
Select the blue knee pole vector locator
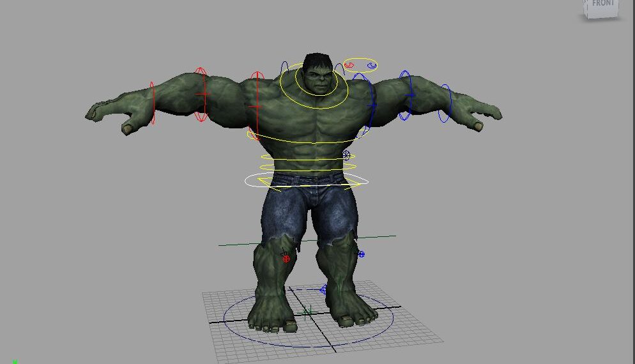[361, 254]
